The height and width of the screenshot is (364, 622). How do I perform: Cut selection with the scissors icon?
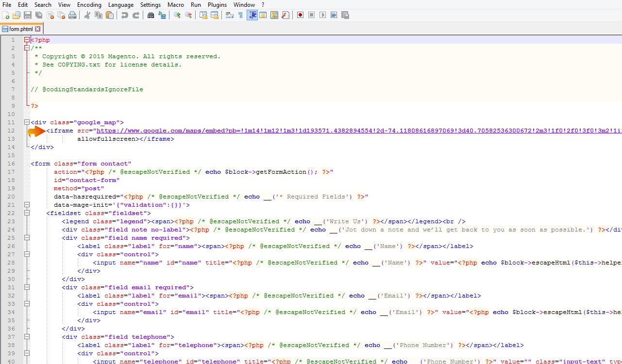tap(87, 15)
